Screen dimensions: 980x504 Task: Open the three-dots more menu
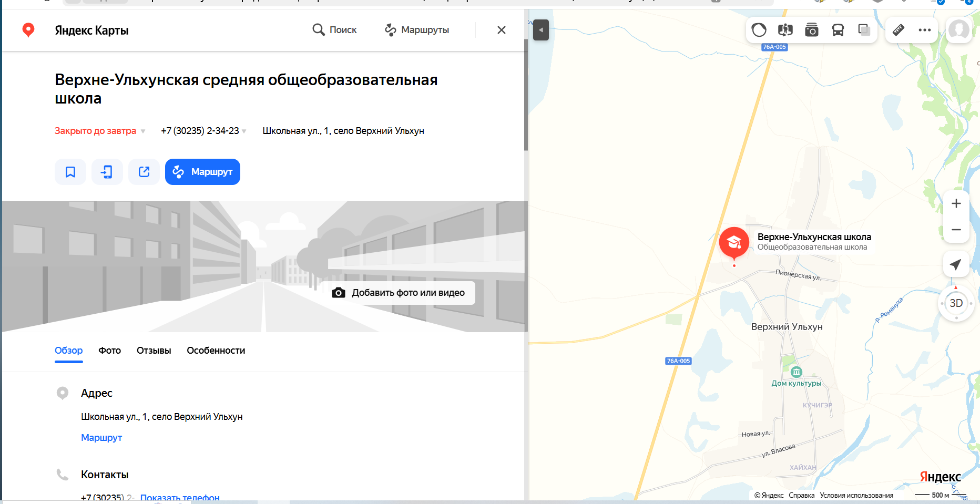tap(925, 30)
